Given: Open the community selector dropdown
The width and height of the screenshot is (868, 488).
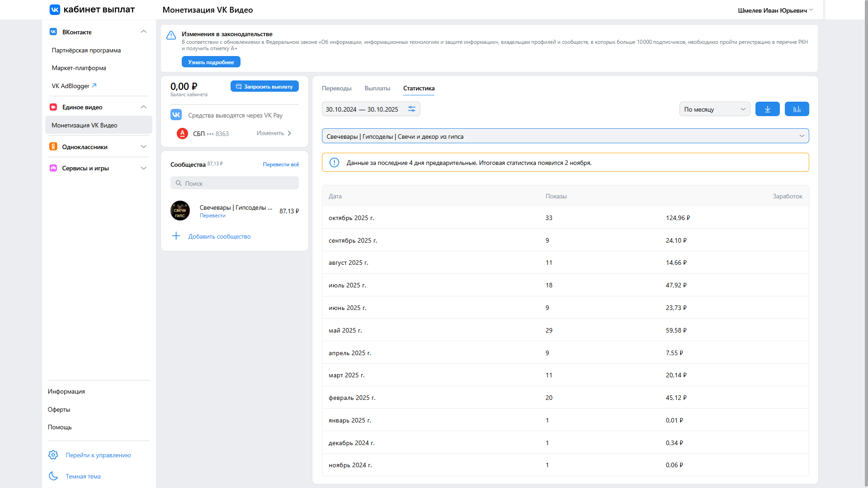Looking at the screenshot, I should point(565,136).
